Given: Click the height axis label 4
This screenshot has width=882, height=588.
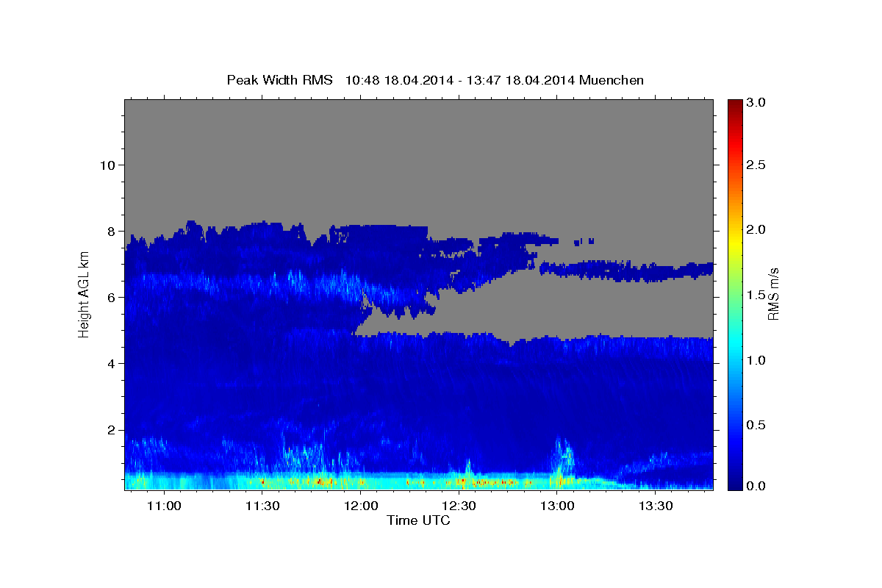Looking at the screenshot, I should tap(113, 363).
